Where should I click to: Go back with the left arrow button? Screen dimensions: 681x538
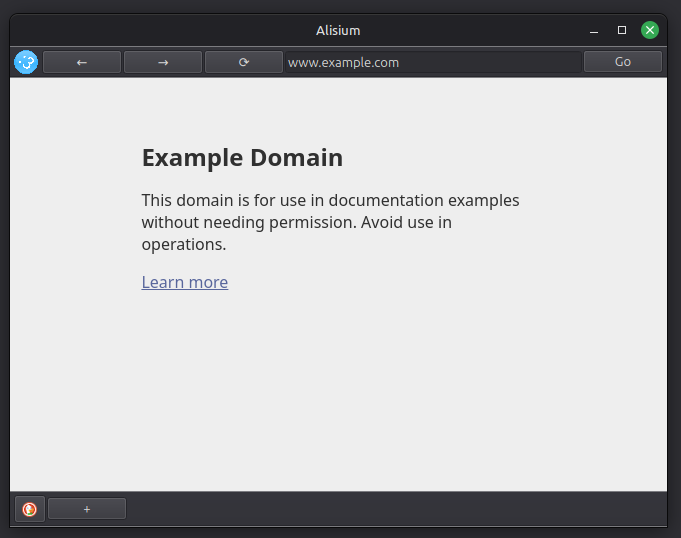pyautogui.click(x=82, y=62)
